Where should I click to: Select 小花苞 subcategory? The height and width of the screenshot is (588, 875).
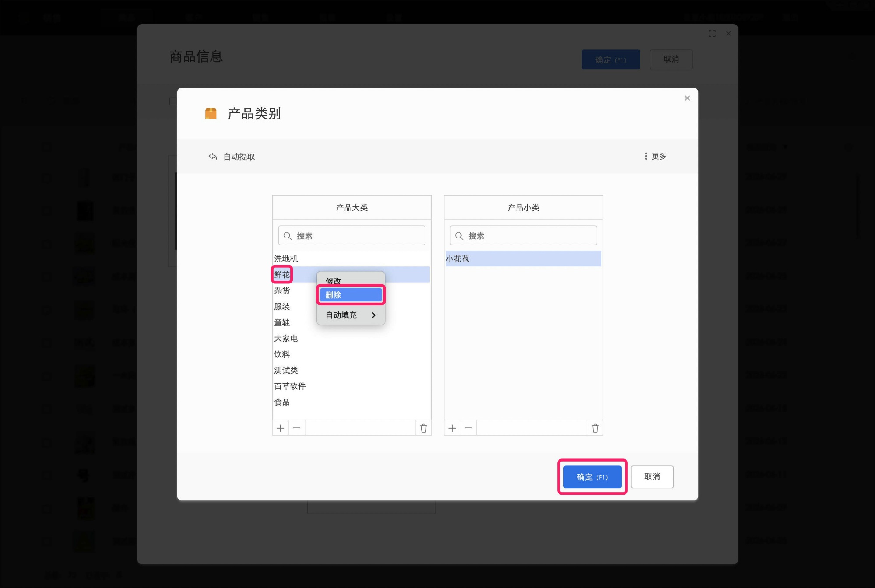[524, 259]
